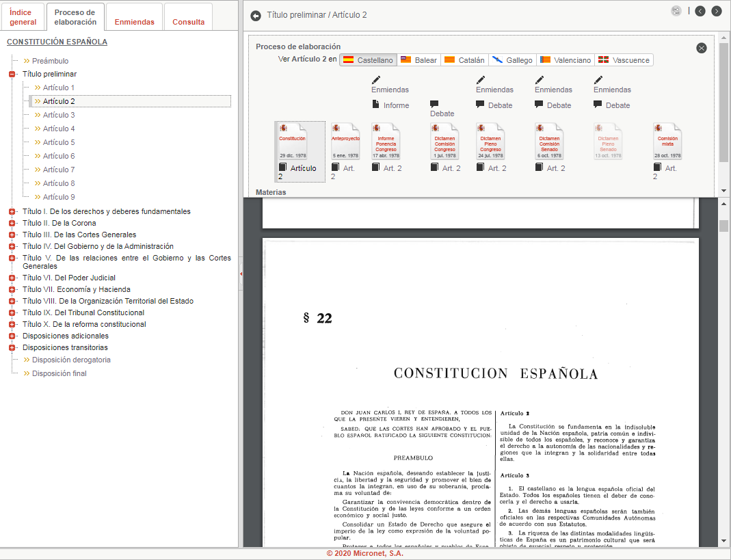Viewport: 731px width, 560px height.
Task: Select Disposición derogatoria in the tree
Action: 71,360
